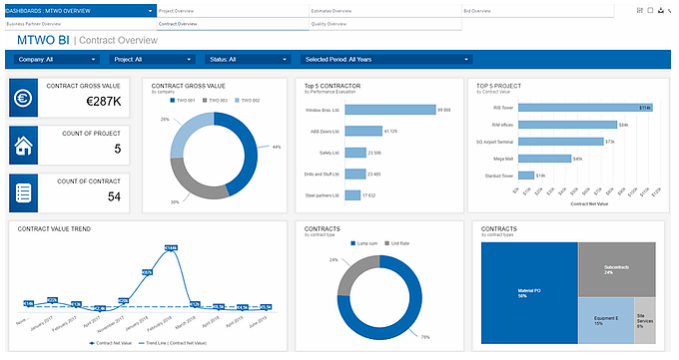This screenshot has height=360, width=679.
Task: Expand the Selected Period: All Years dropdown
Action: (x=387, y=59)
